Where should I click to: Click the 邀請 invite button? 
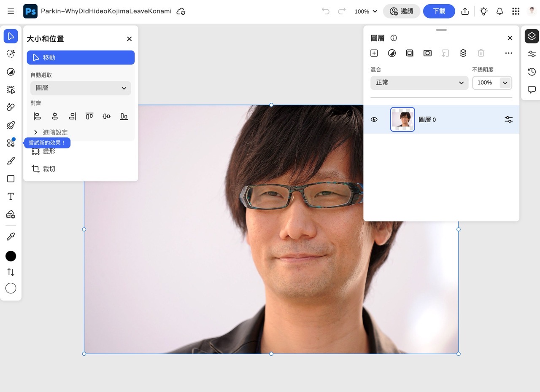[x=402, y=11]
